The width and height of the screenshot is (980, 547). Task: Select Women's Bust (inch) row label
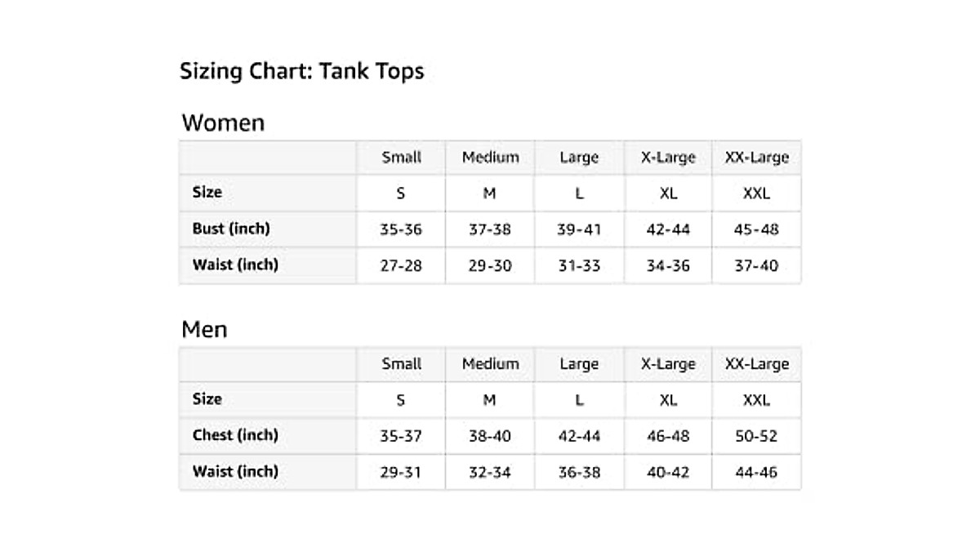(231, 229)
